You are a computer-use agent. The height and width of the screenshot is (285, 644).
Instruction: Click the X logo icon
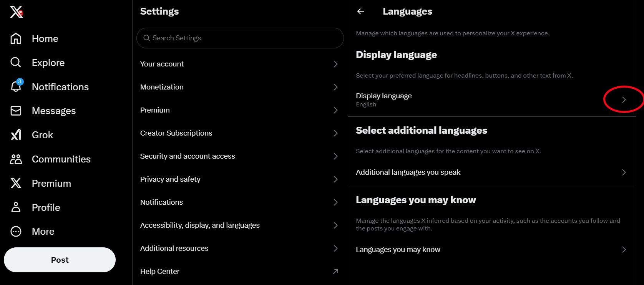16,12
